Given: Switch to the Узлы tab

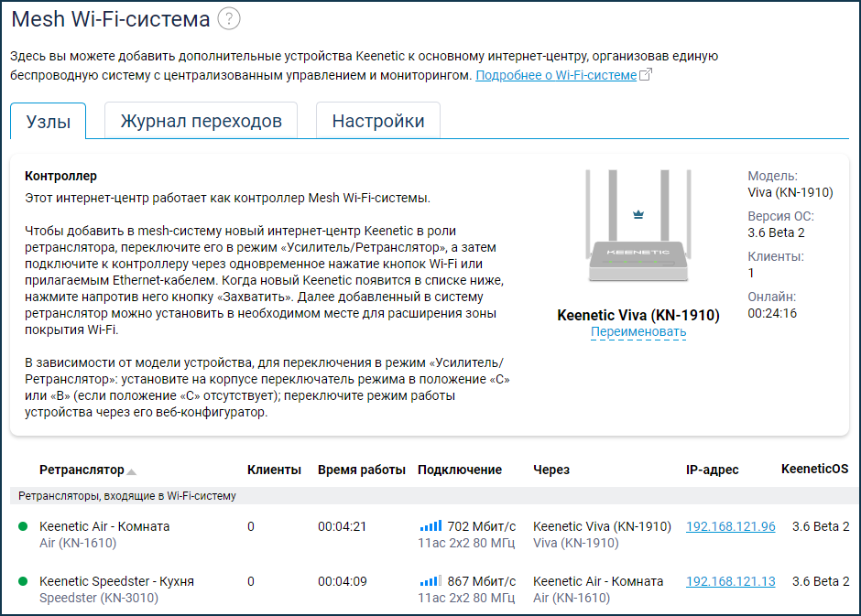Looking at the screenshot, I should pos(49,121).
